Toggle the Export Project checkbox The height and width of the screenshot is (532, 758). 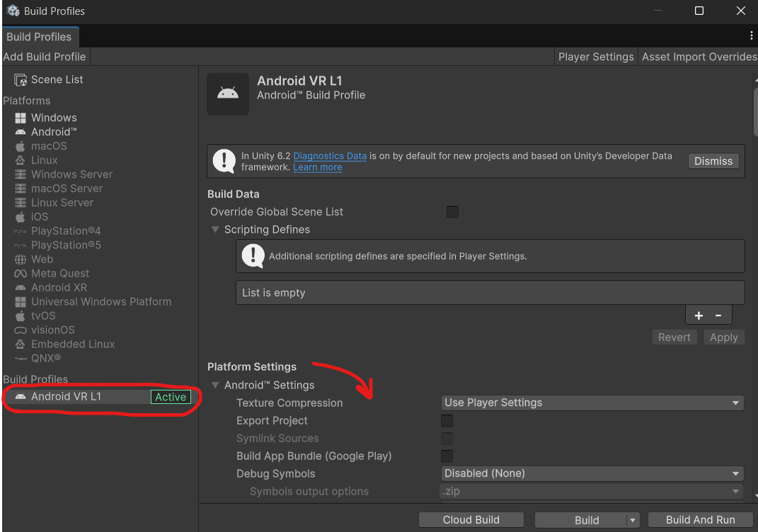pyautogui.click(x=447, y=421)
